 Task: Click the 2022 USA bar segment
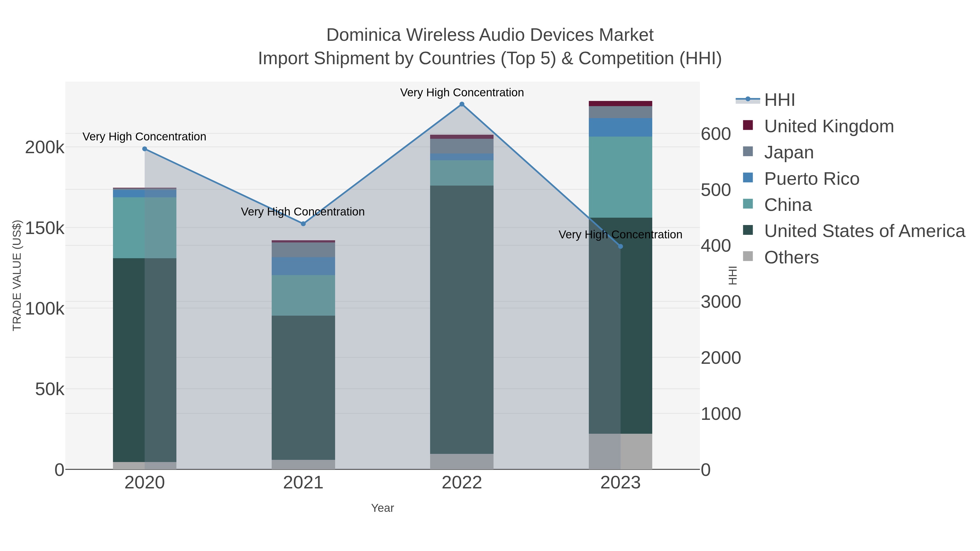coord(462,320)
